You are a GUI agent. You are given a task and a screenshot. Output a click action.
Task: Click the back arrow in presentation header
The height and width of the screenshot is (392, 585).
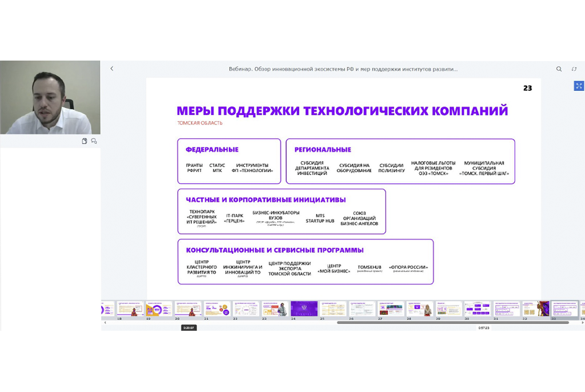click(x=111, y=69)
